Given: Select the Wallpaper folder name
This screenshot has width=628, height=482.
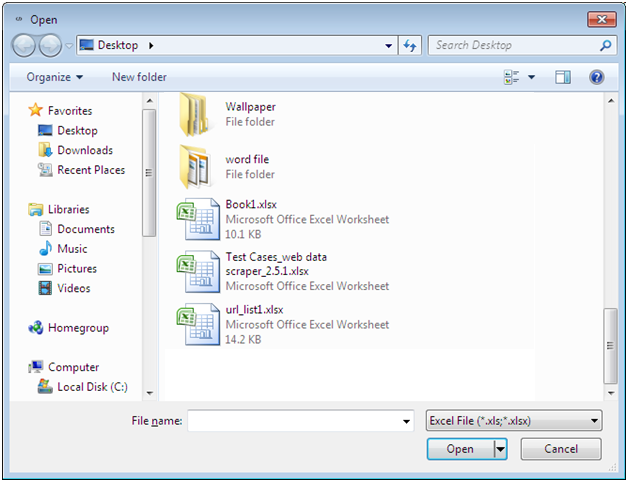Looking at the screenshot, I should [250, 107].
